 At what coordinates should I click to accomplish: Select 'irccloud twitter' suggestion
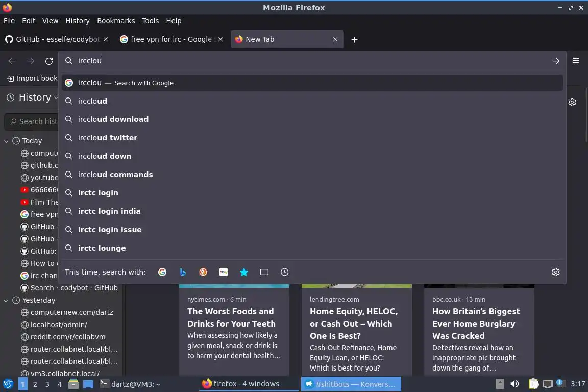tap(312, 138)
